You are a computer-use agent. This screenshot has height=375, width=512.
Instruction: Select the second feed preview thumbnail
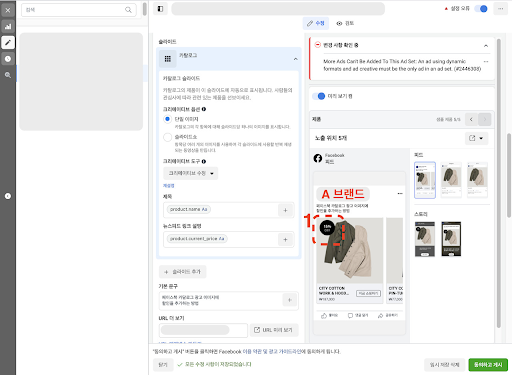(x=451, y=180)
